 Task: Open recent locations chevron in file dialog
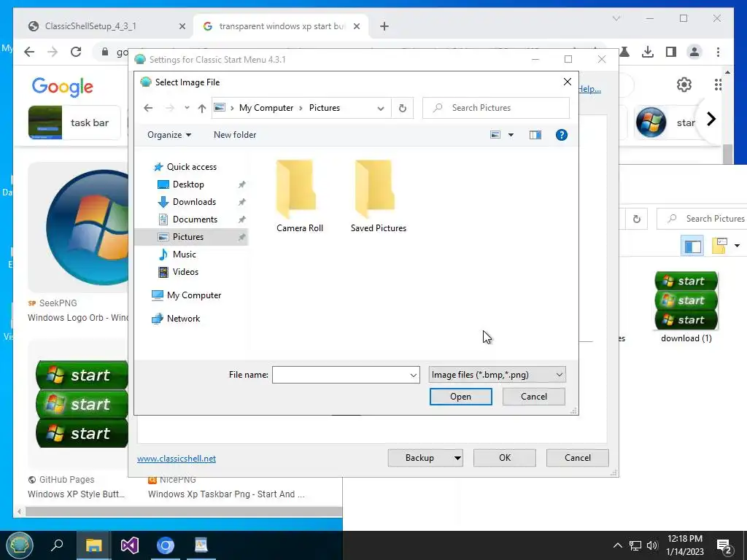pos(187,108)
